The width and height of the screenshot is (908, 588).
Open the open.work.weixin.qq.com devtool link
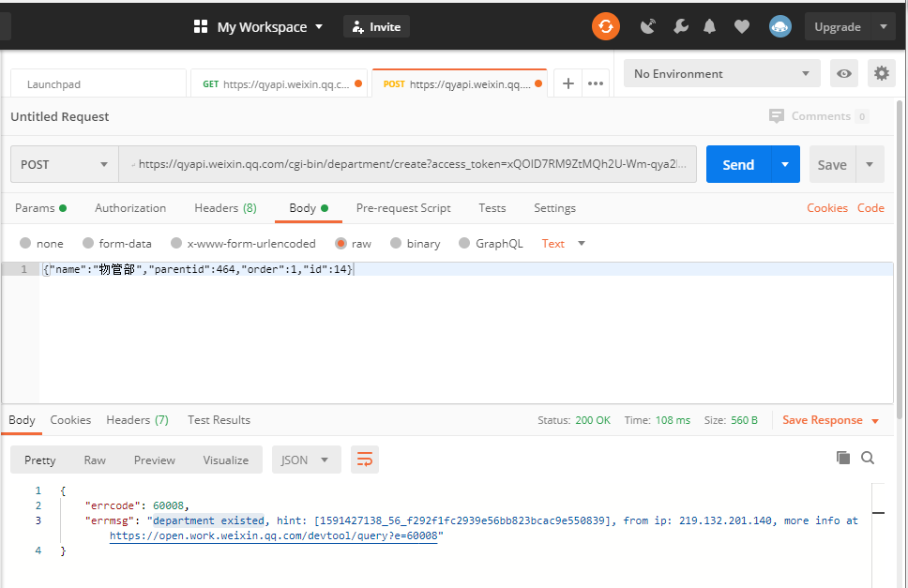[273, 535]
